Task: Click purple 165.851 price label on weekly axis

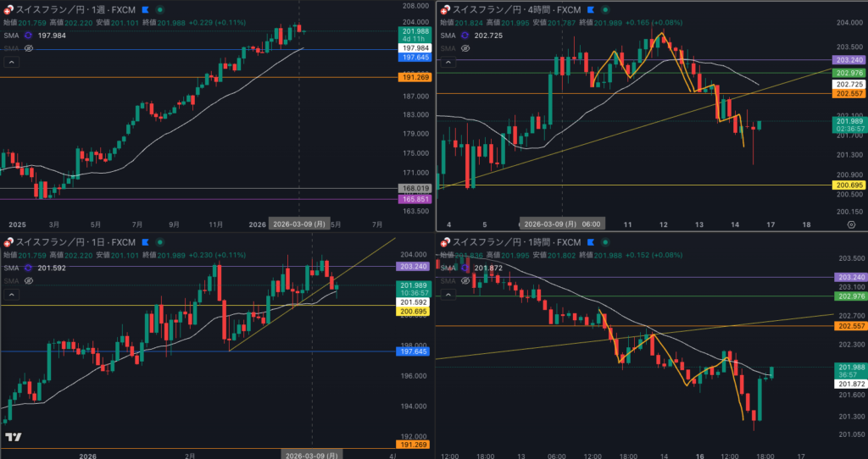Action: [x=414, y=199]
